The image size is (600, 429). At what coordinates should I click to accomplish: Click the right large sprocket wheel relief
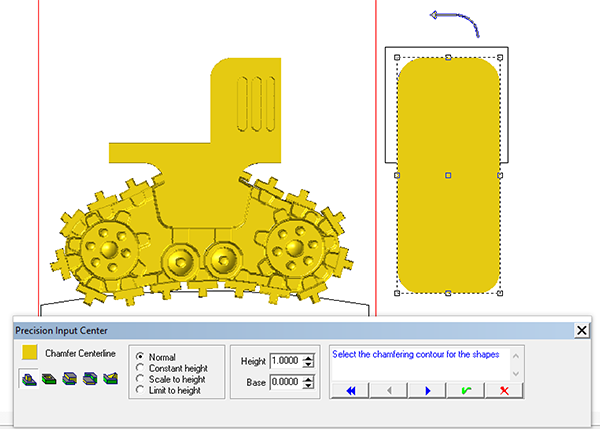tap(294, 248)
